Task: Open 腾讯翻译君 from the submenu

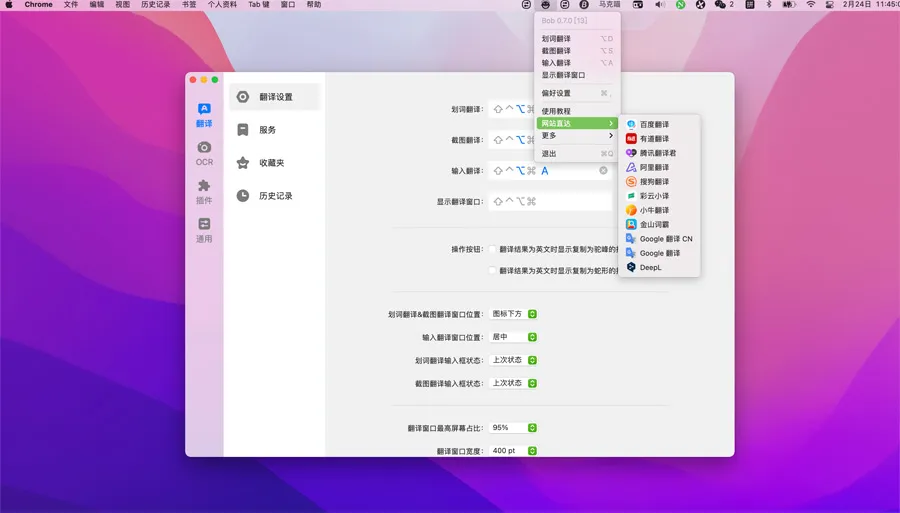Action: click(x=657, y=153)
